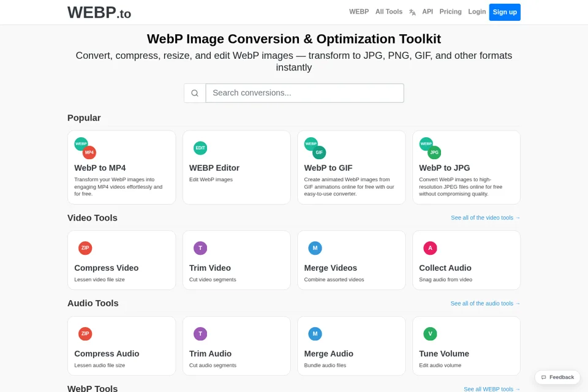588x392 pixels.
Task: Click the Sign up button
Action: [505, 12]
